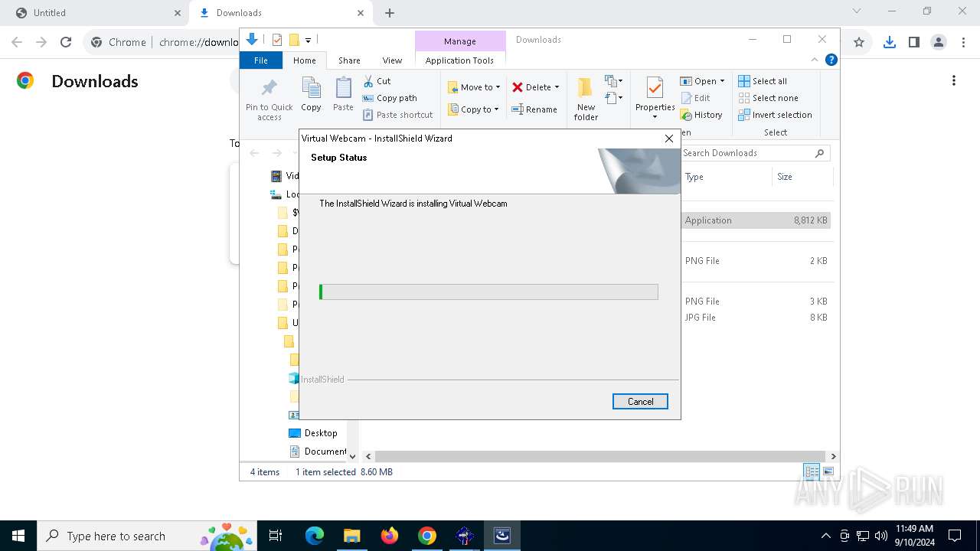Switch to the Home ribbon tab
980x551 pixels.
304,60
